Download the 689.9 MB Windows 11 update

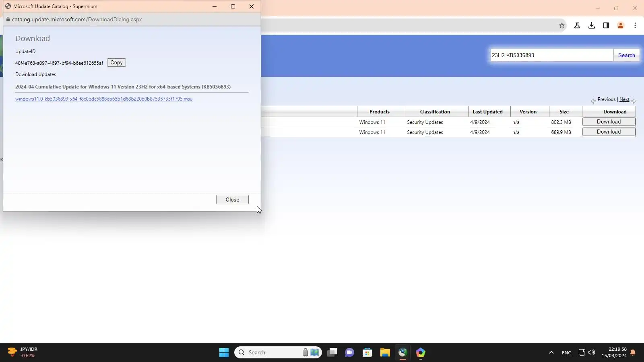click(x=609, y=132)
